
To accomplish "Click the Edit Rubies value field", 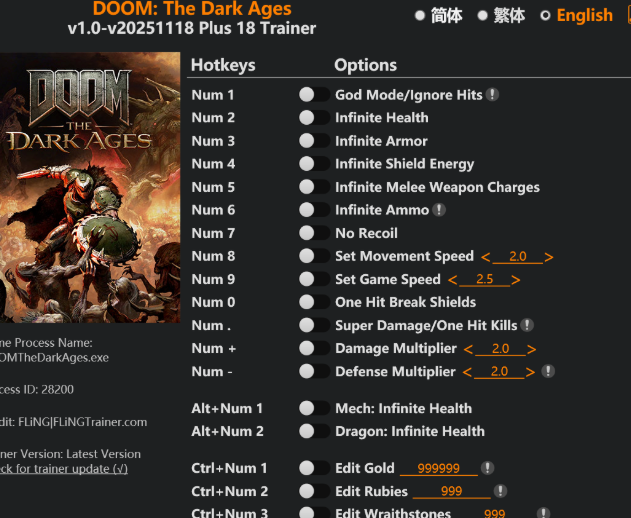I will coord(452,491).
